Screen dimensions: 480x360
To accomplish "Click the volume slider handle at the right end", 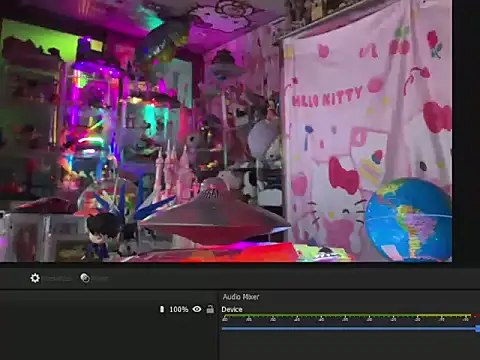I will click(478, 329).
